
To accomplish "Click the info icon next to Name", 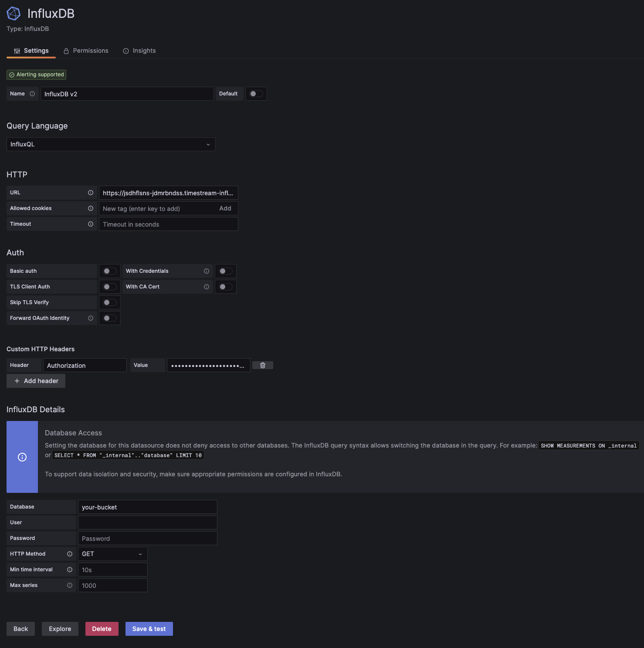I will (x=32, y=94).
